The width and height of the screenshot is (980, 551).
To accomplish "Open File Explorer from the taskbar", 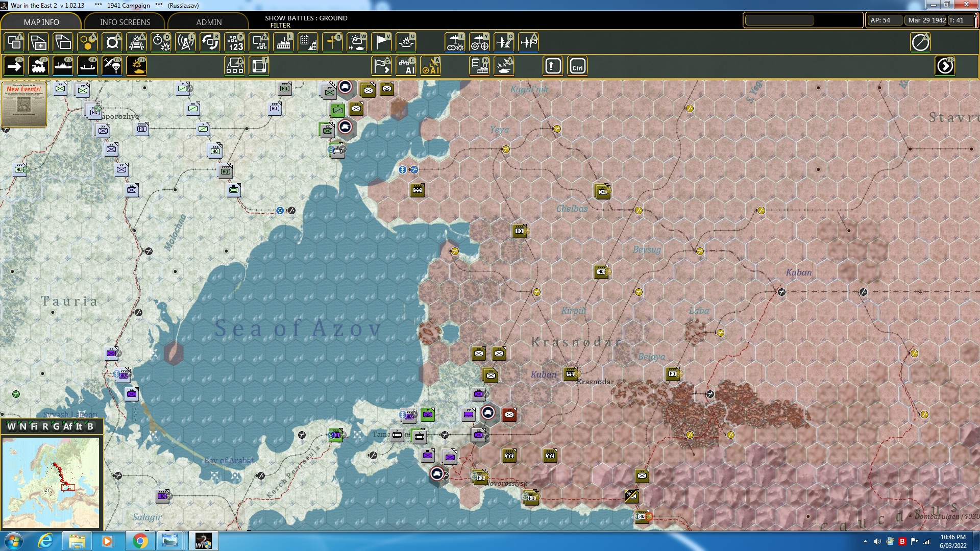I will point(77,541).
